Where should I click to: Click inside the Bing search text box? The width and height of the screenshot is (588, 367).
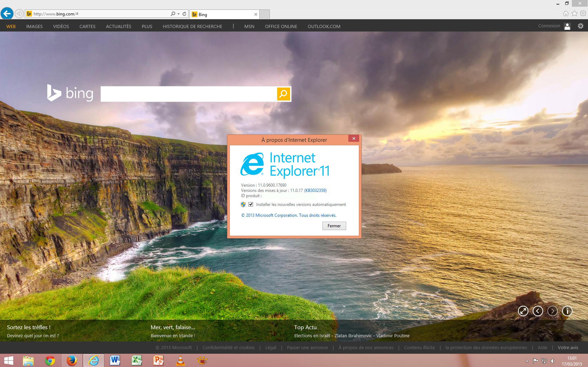pos(189,94)
